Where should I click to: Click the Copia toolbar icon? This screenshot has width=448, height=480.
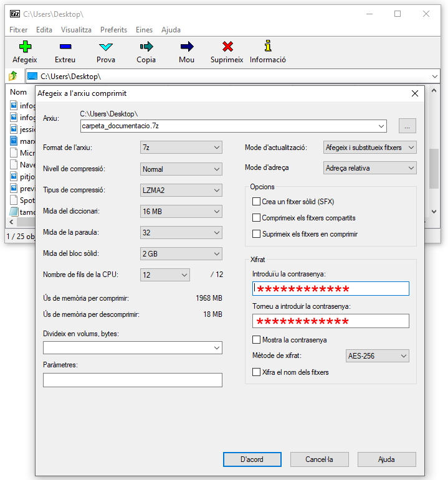coord(146,47)
